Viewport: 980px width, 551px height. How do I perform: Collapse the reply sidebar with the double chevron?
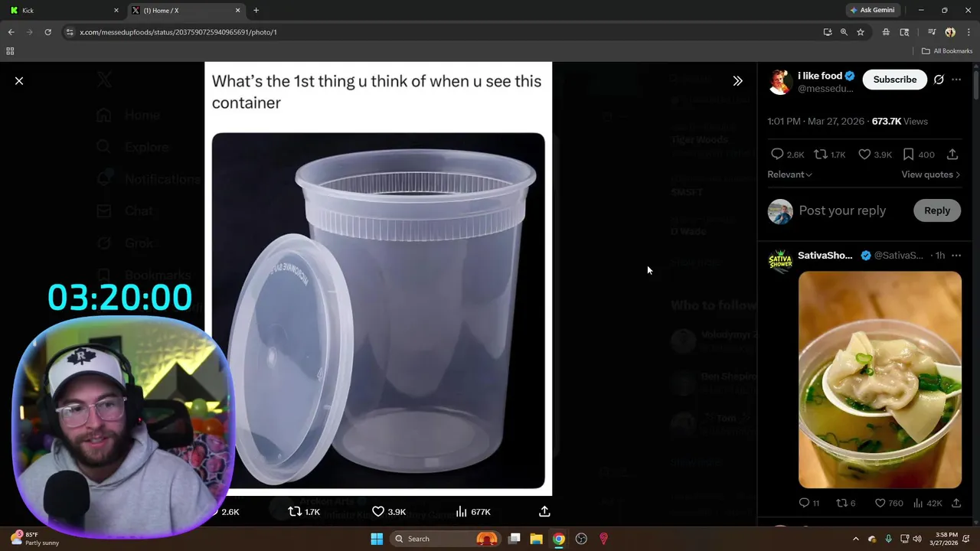[x=737, y=80]
